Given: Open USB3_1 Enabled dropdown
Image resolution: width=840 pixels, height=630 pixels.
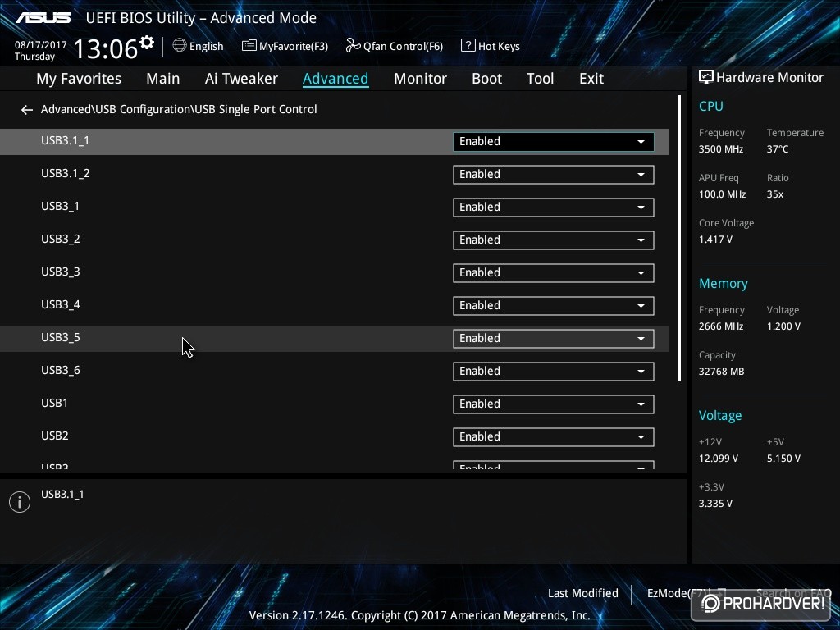Looking at the screenshot, I should (x=554, y=208).
